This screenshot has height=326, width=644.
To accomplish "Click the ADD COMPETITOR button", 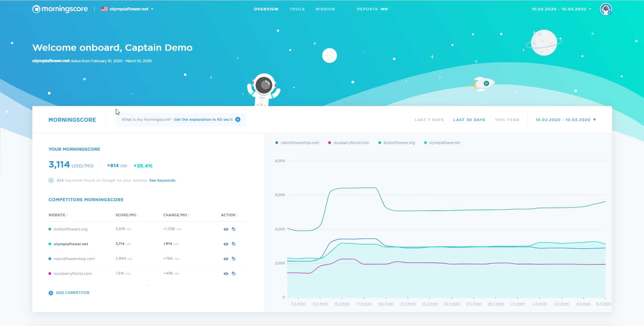I will point(69,293).
